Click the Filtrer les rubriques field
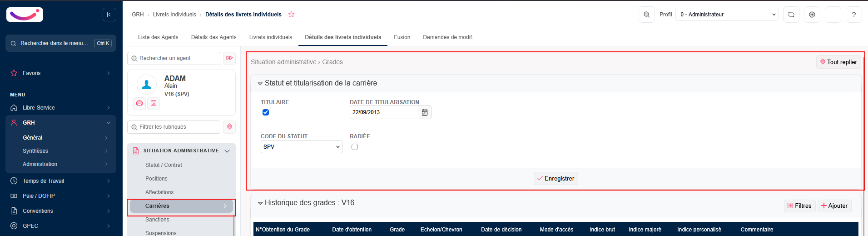 [174, 127]
